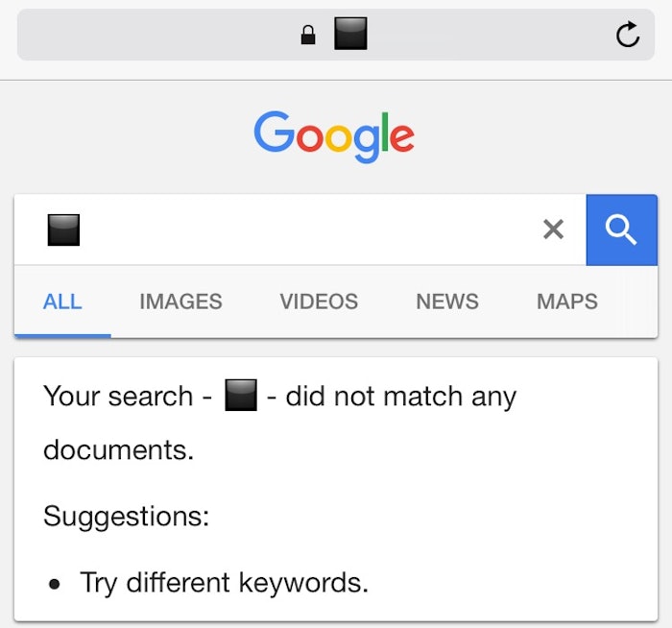672x628 pixels.
Task: Click the word "documents." in the message
Action: click(118, 449)
